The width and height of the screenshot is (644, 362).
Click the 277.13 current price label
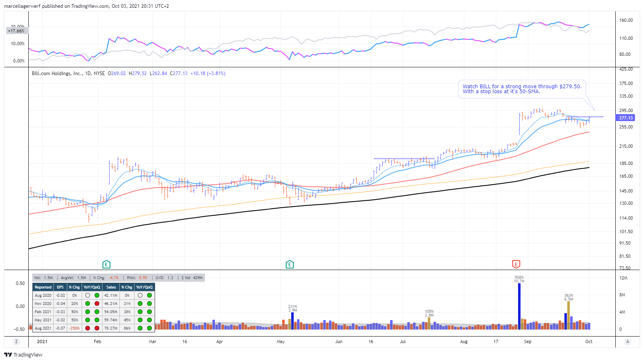tap(626, 118)
